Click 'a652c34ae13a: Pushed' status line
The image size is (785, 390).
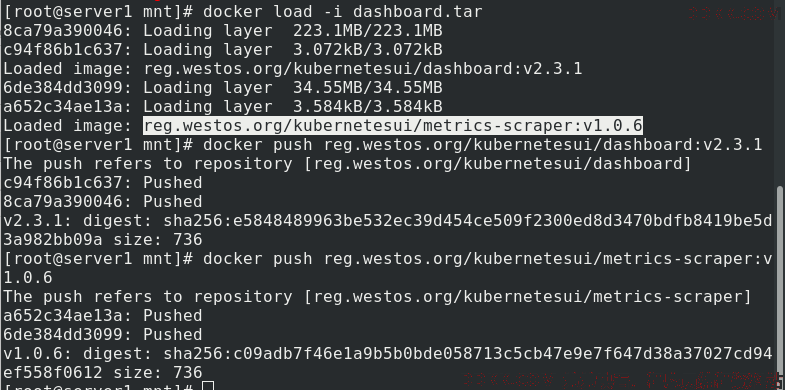(103, 316)
